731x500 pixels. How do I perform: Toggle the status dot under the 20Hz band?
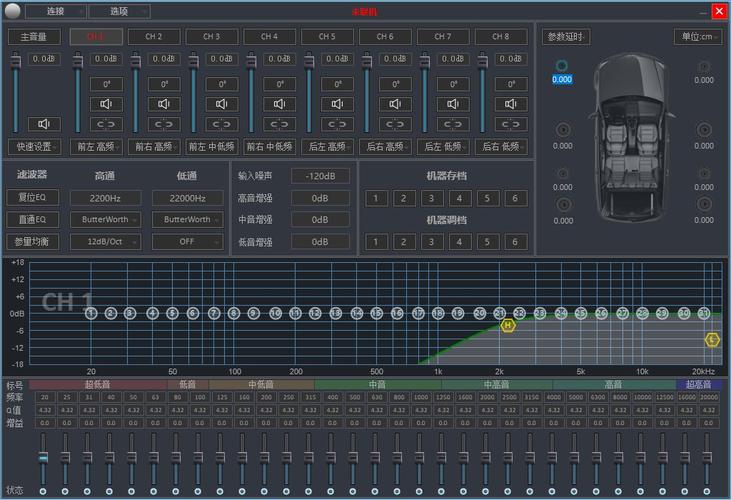tap(43, 491)
